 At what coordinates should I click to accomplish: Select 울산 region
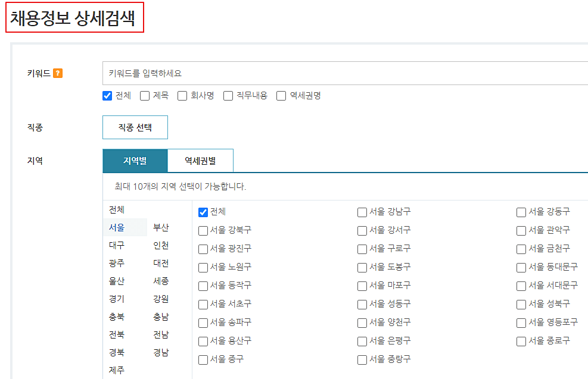click(117, 281)
